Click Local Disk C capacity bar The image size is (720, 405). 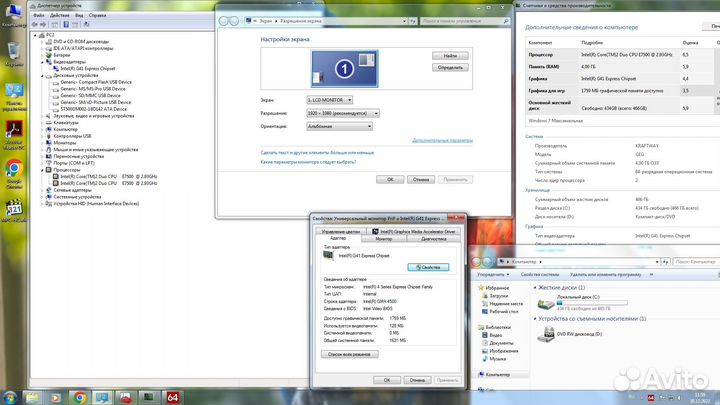point(592,303)
